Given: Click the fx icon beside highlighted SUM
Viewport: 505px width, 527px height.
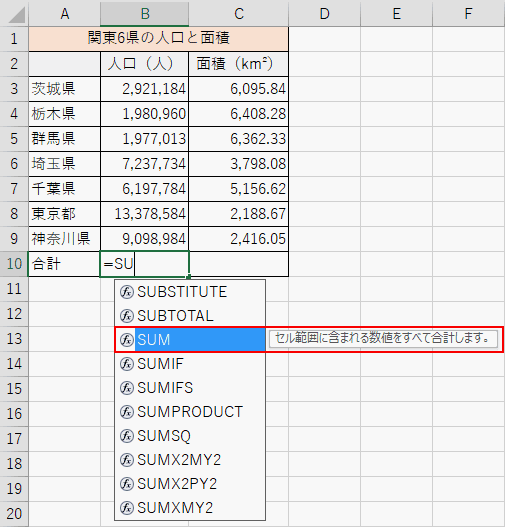Looking at the screenshot, I should [127, 339].
